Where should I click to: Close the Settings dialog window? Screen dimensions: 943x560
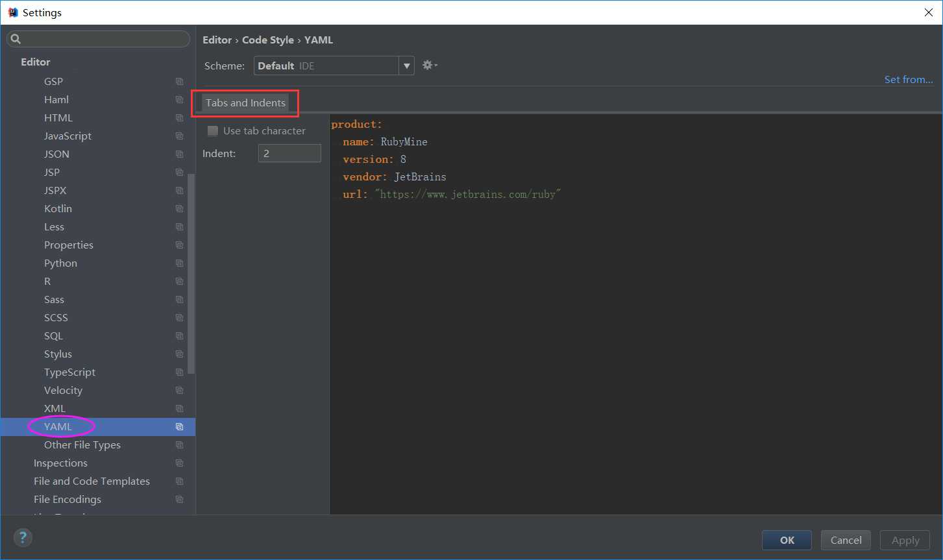pyautogui.click(x=929, y=12)
